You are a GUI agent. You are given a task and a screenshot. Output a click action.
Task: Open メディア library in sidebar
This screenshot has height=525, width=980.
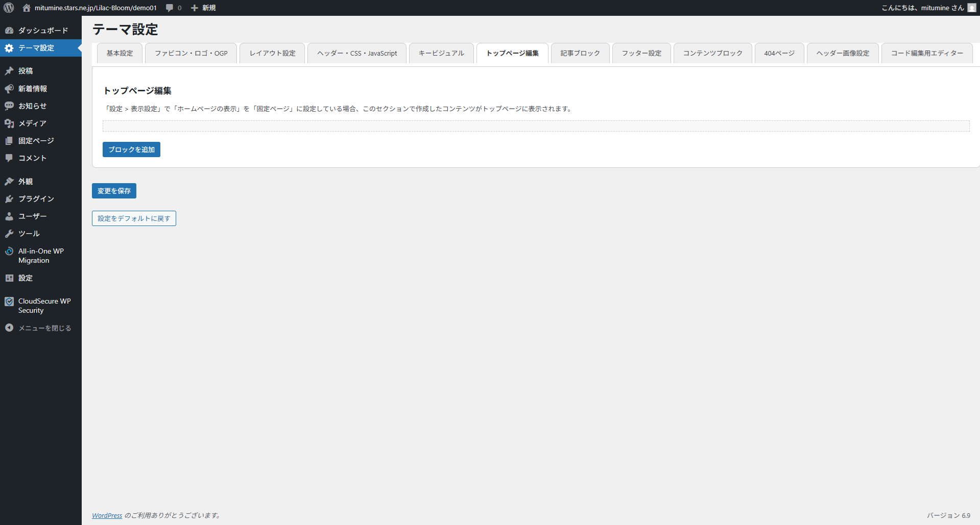tap(32, 123)
